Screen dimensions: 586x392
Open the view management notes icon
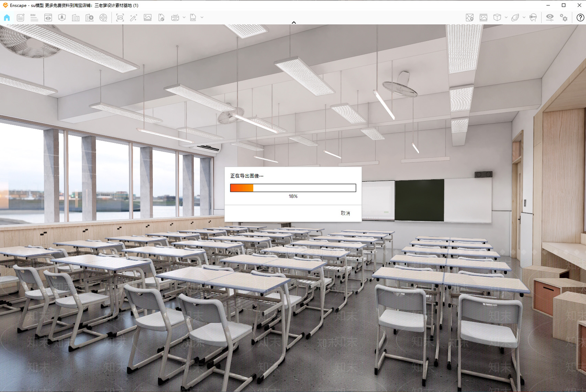coord(21,18)
